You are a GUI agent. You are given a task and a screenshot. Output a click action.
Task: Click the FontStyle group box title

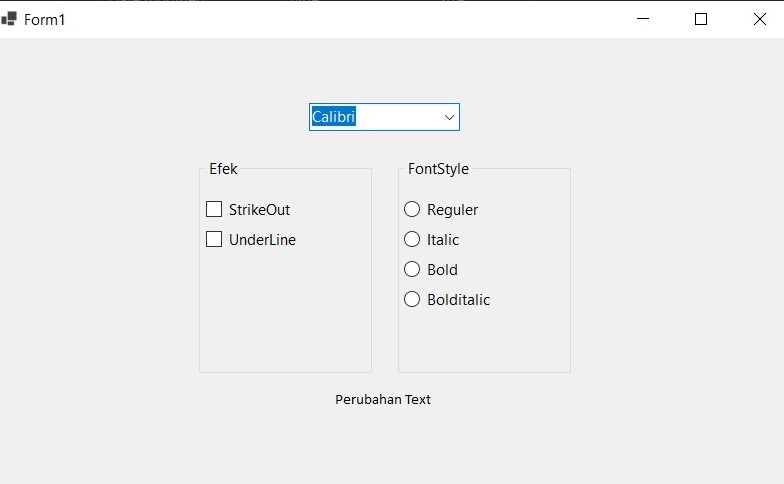(438, 169)
